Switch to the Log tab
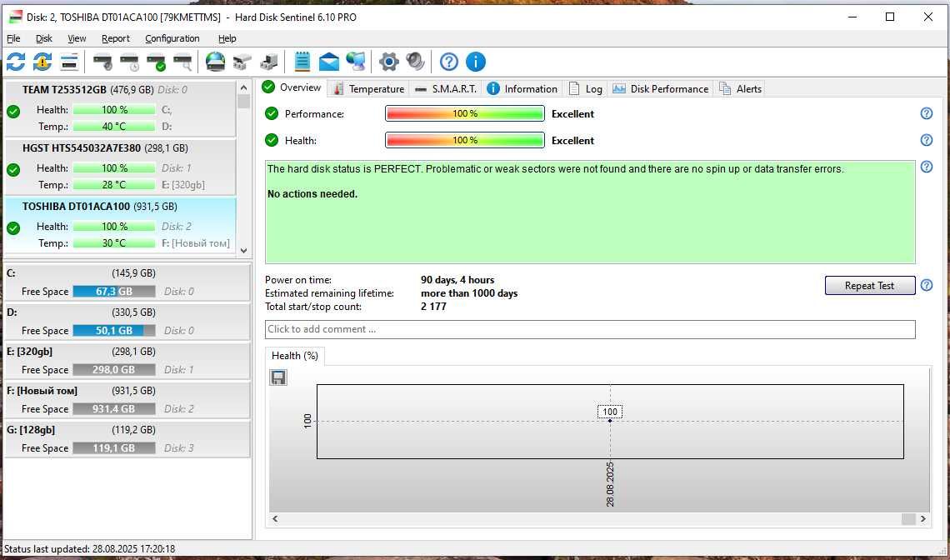The image size is (950, 560). pos(585,88)
